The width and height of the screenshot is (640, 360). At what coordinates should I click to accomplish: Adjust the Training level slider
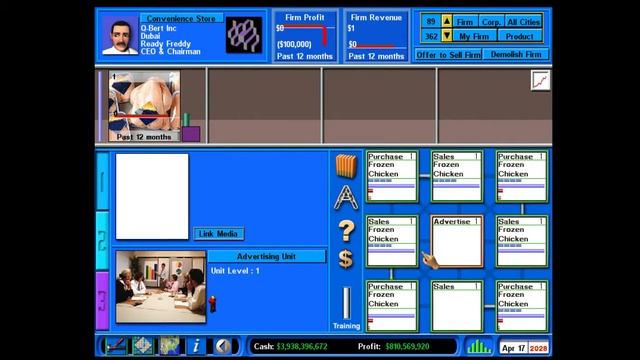(x=346, y=303)
